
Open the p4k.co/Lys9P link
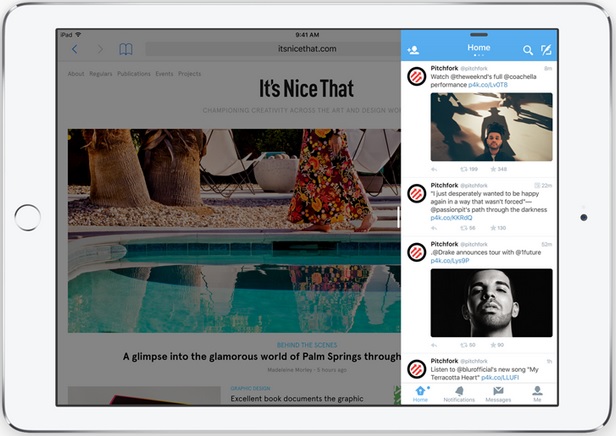pos(450,260)
